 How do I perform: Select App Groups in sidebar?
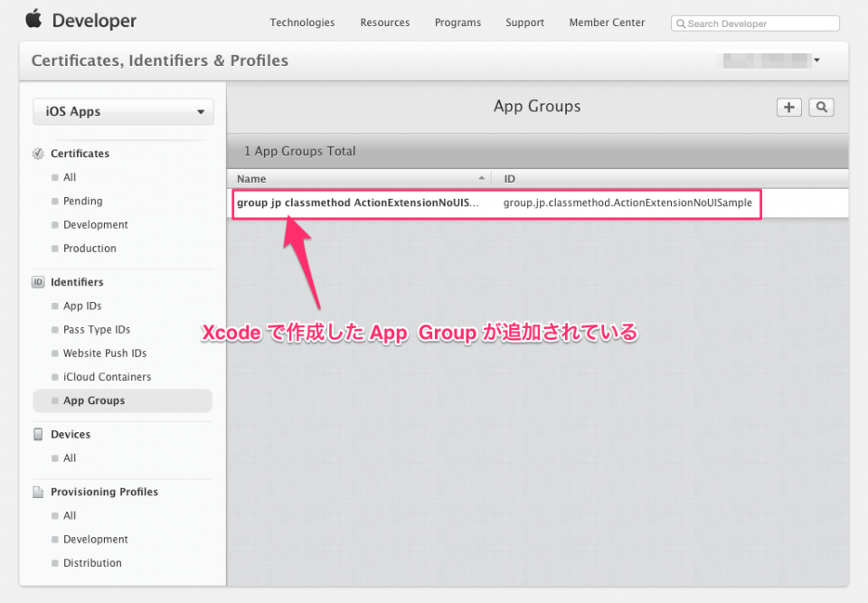point(122,400)
